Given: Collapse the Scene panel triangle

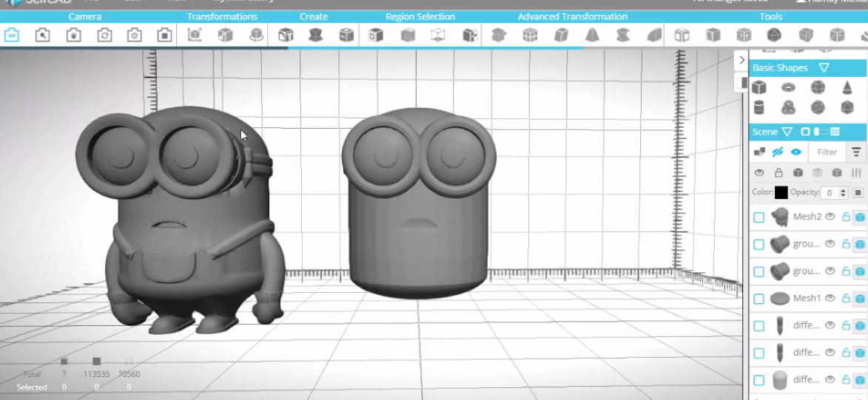Looking at the screenshot, I should (787, 132).
